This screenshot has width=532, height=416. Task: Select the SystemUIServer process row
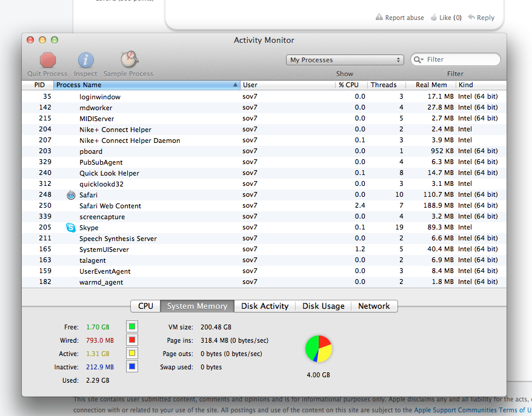click(264, 249)
